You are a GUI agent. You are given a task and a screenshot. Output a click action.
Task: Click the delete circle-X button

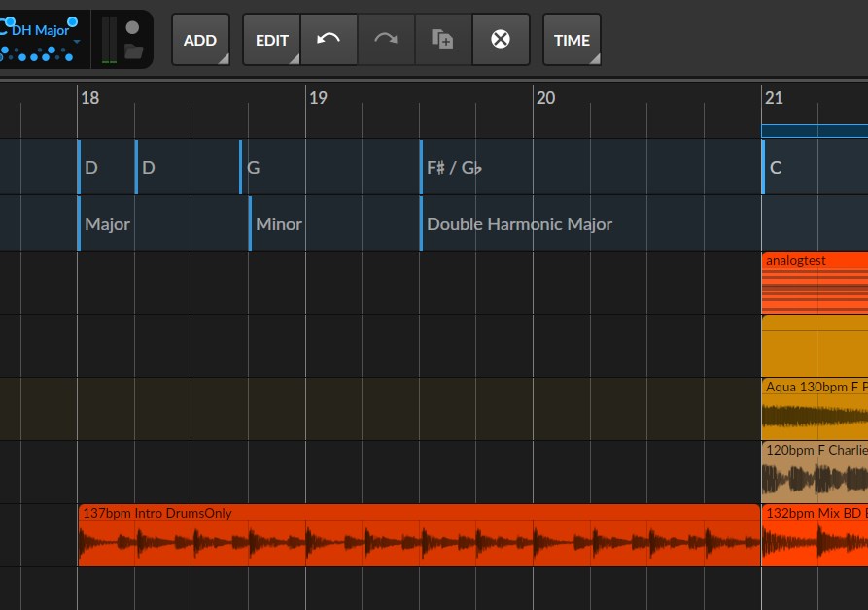(x=501, y=40)
